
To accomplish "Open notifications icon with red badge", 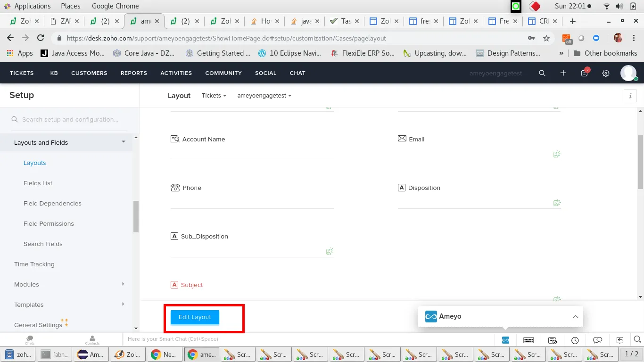I will [585, 73].
